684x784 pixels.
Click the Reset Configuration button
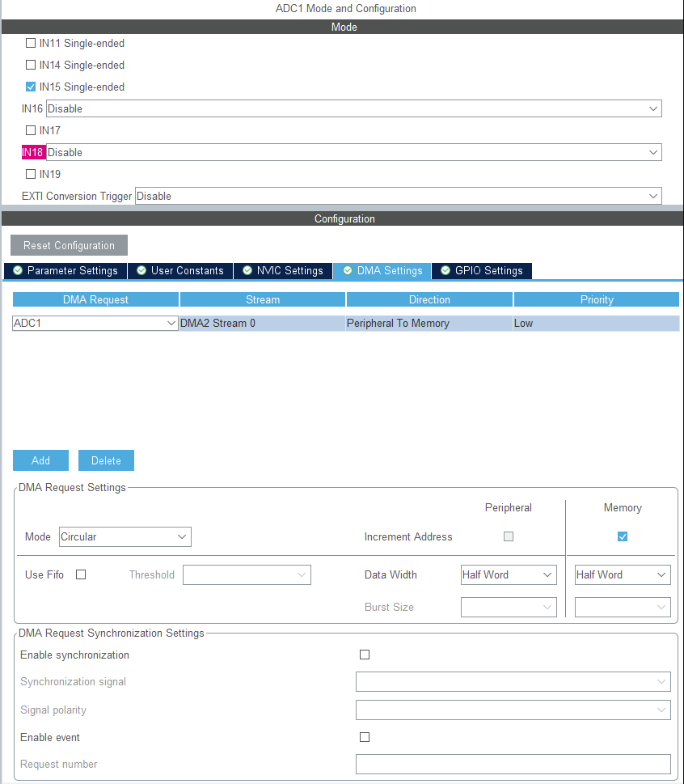click(69, 245)
